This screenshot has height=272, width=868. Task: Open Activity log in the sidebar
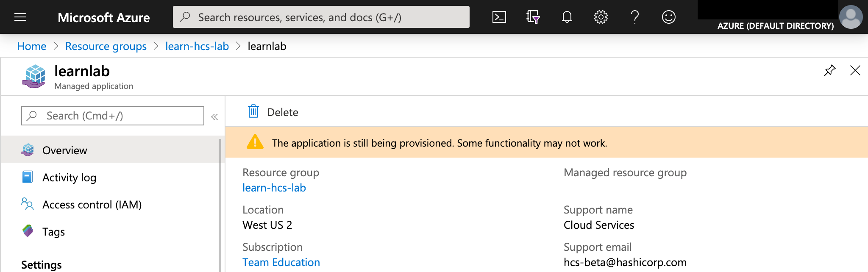coord(69,178)
